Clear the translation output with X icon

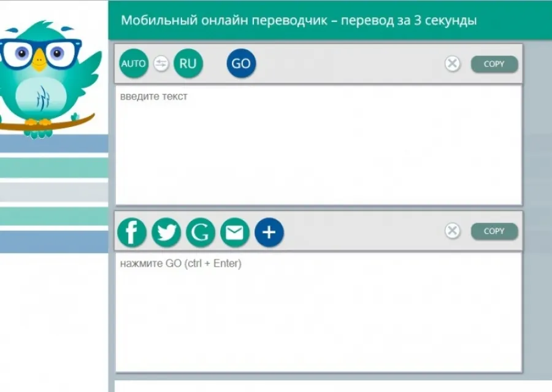click(x=453, y=231)
